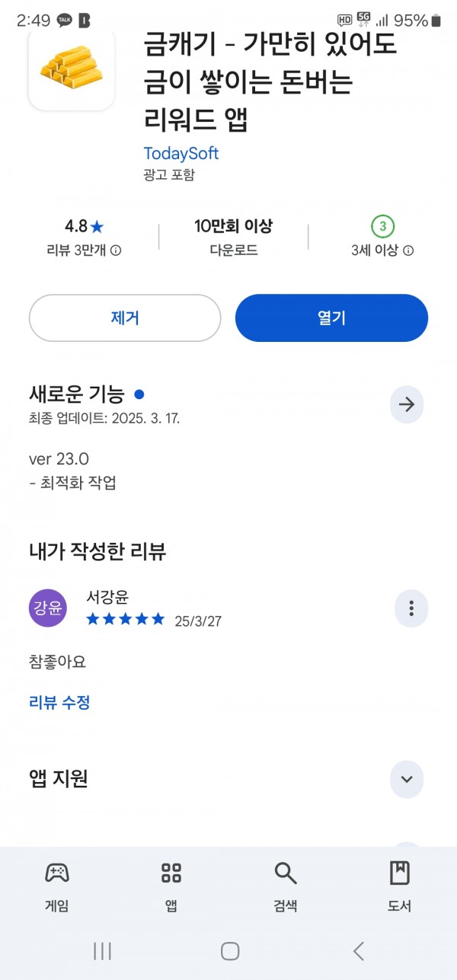Open the Books bookmark icon
This screenshot has height=980, width=457.
tap(400, 873)
